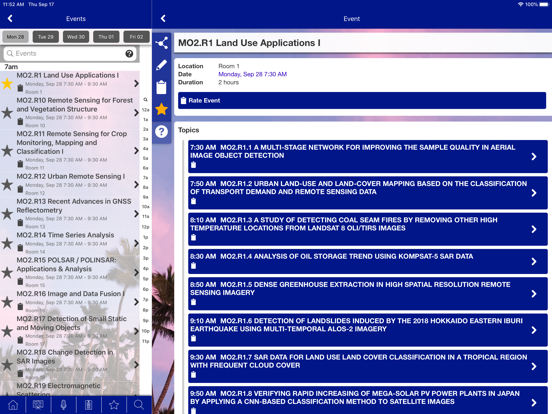Screen dimensions: 552x414
Task: Open the badge icon in bottom bar
Action: 89,405
